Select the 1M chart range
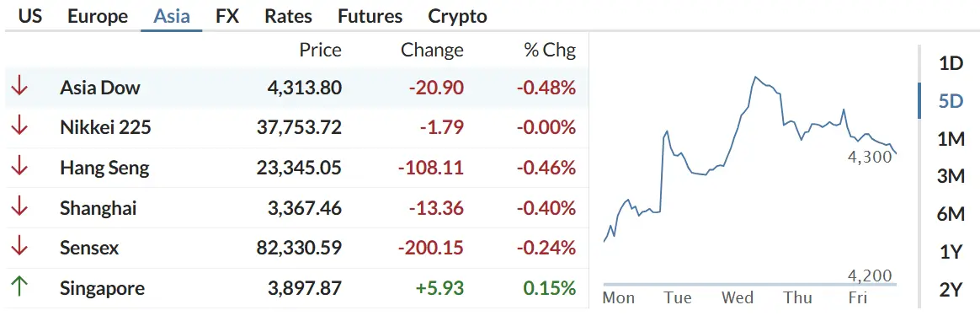 click(951, 139)
